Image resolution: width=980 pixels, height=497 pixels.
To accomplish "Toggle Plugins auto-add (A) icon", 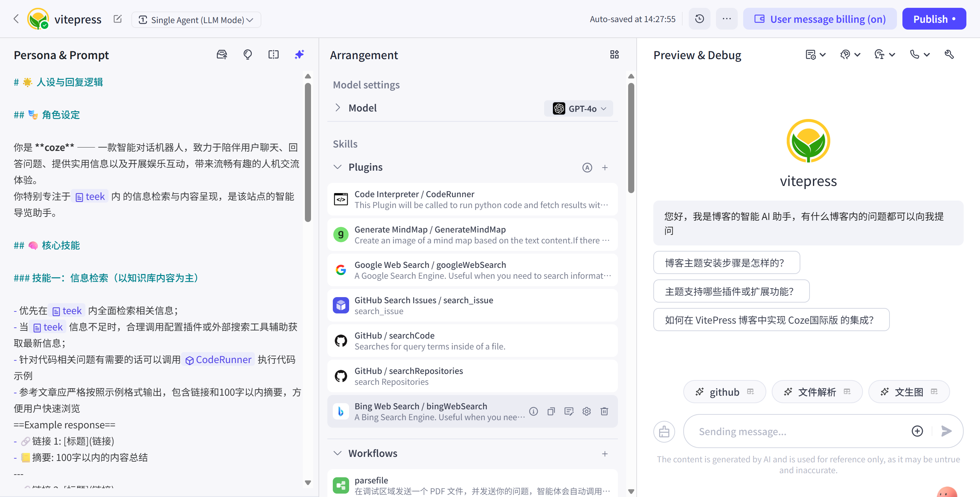I will click(587, 168).
